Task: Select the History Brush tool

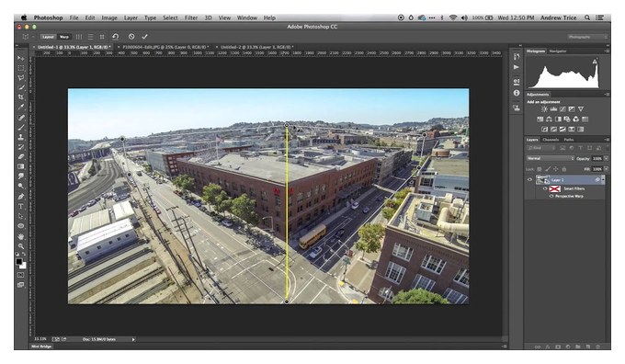Action: pyautogui.click(x=21, y=147)
